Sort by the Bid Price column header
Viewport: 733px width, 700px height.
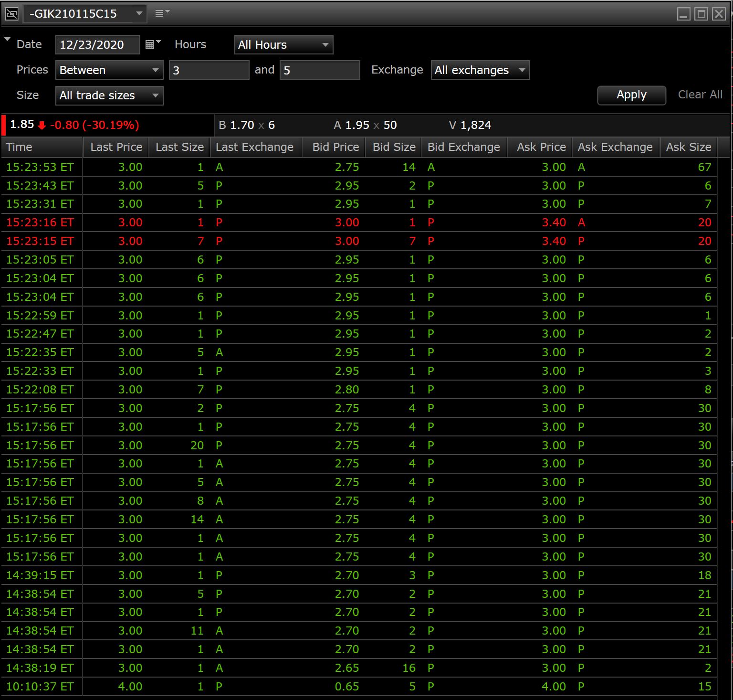334,147
